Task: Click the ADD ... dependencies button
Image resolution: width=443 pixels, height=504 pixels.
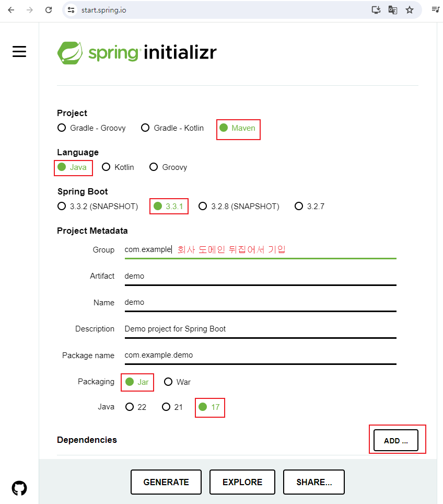Action: point(396,440)
